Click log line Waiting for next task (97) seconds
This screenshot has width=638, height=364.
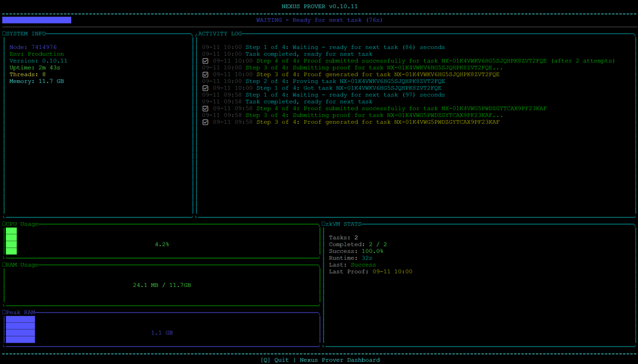coord(323,95)
